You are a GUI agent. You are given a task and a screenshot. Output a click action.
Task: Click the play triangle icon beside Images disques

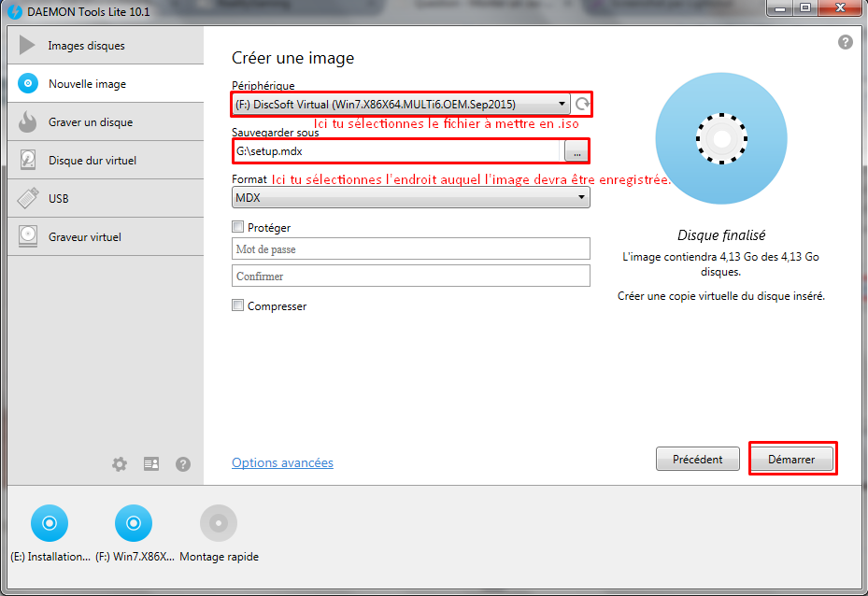point(26,45)
